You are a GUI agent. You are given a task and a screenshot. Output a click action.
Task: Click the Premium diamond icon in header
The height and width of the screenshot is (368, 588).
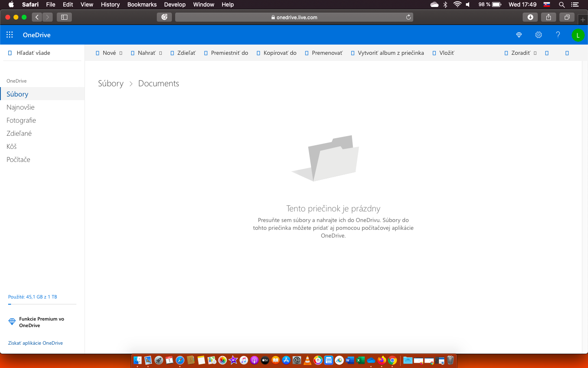pos(519,35)
